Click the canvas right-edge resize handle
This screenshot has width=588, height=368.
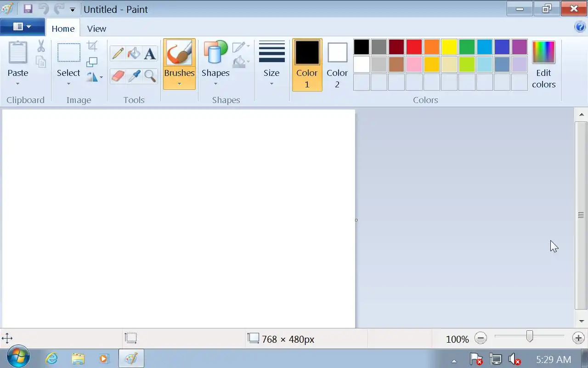(x=356, y=220)
